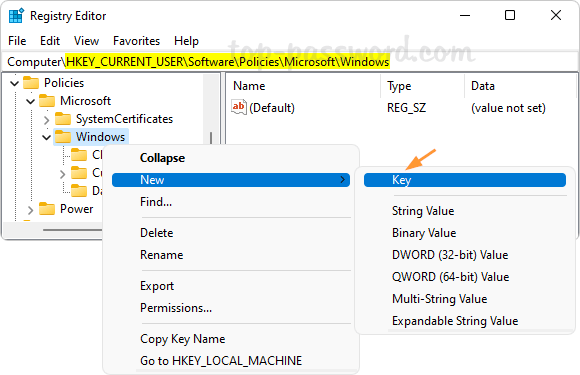Open the Edit menu
Image resolution: width=580 pixels, height=375 pixels.
[50, 41]
